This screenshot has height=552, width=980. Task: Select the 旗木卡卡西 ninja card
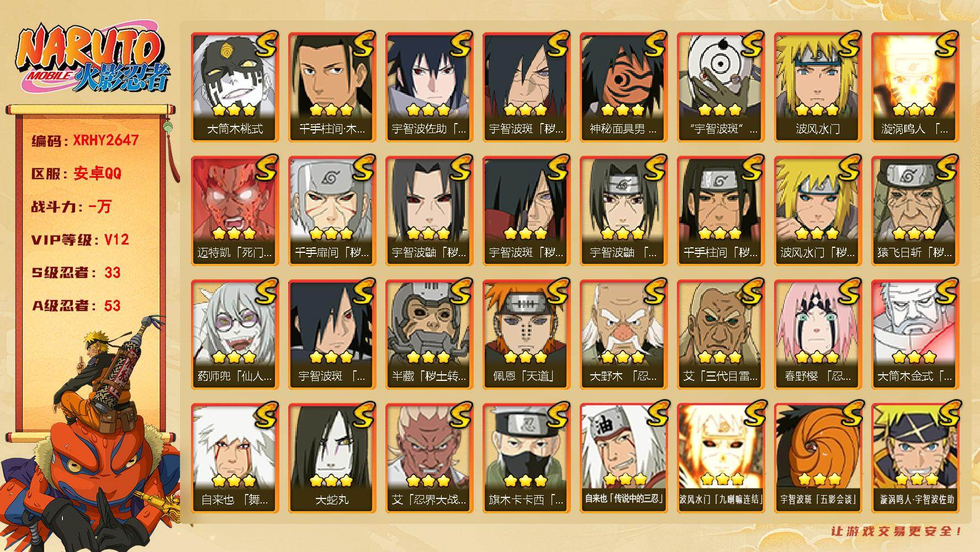(526, 458)
